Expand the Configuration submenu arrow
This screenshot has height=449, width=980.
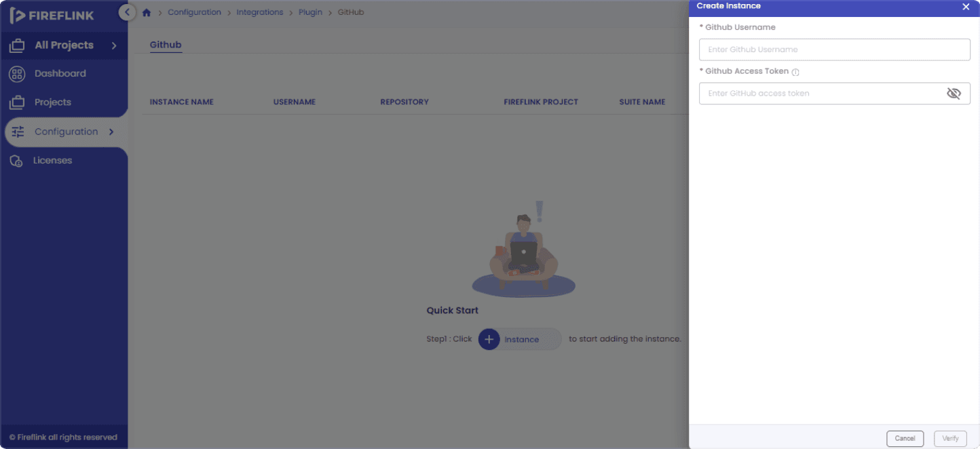111,132
